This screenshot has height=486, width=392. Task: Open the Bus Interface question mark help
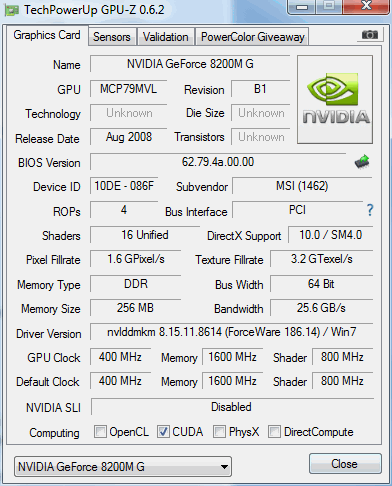tap(370, 210)
